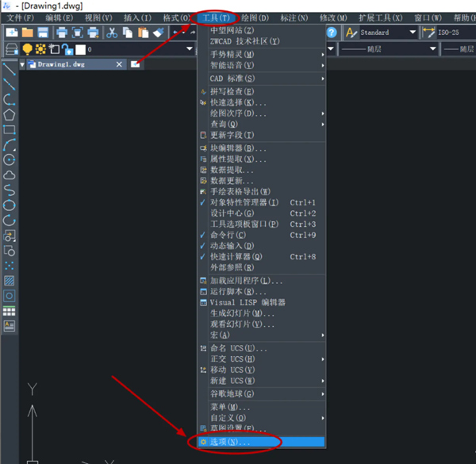Expand the Standard text style dropdown
Screen dimensions: 476x464
(x=413, y=33)
